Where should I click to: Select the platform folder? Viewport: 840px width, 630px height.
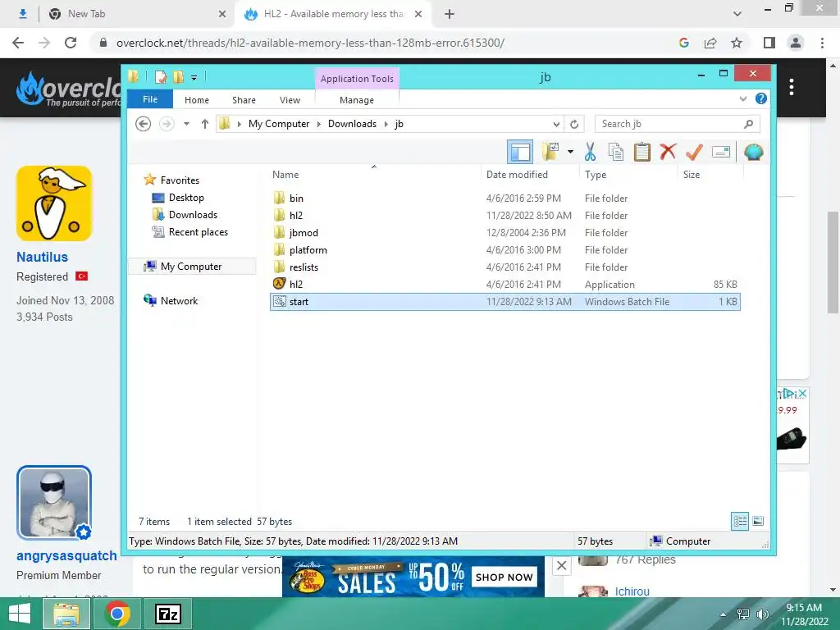[308, 250]
